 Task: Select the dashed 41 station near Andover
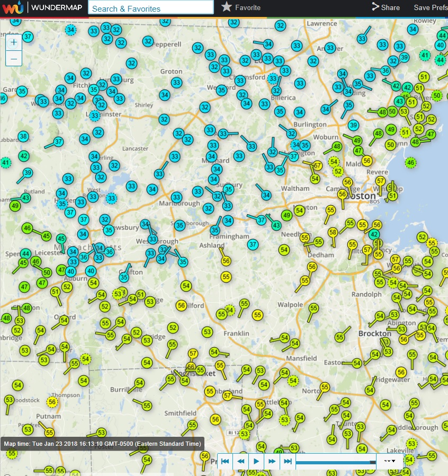pyautogui.click(x=425, y=55)
